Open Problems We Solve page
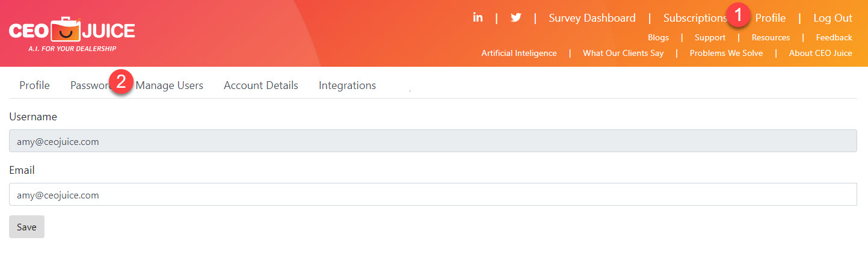This screenshot has height=255, width=868. pyautogui.click(x=726, y=53)
